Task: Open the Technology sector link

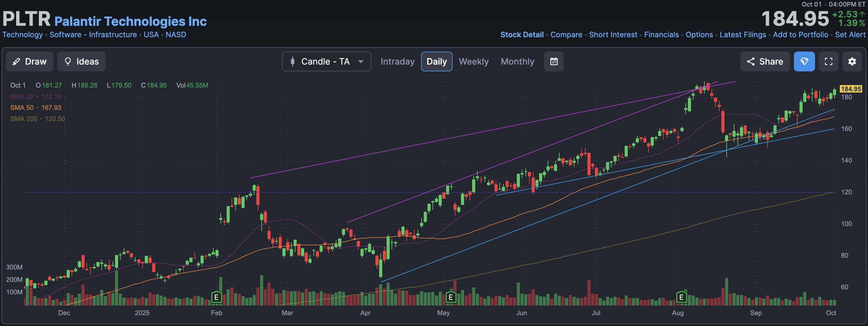Action: (x=23, y=35)
